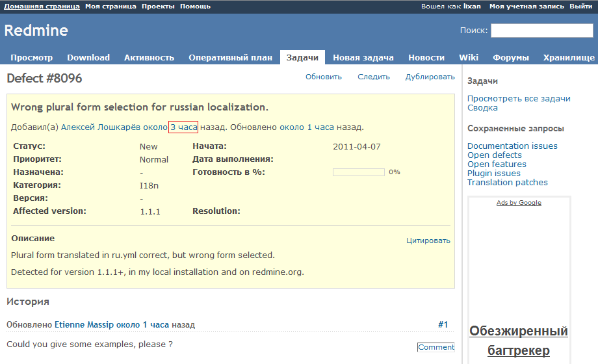Click the Описание heading
The width and height of the screenshot is (598, 364).
[32, 238]
